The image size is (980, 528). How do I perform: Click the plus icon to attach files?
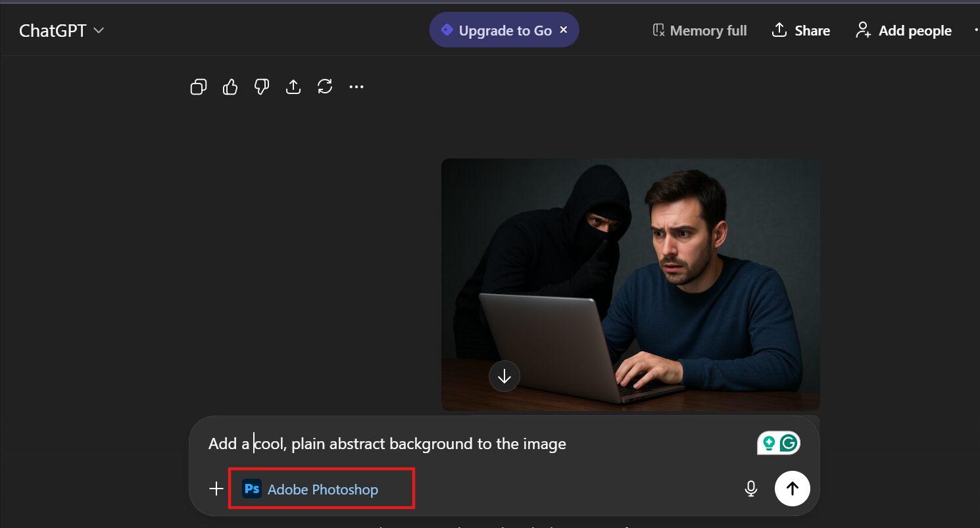(216, 489)
